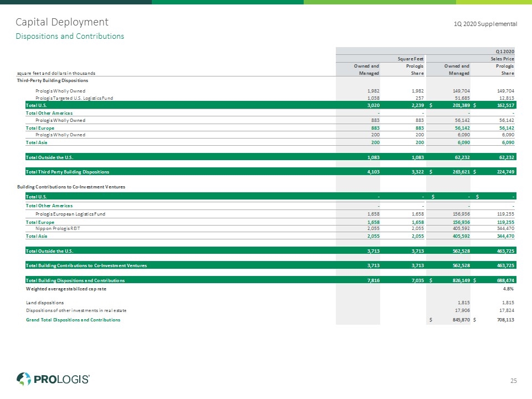Click the 'Capital Deployment' page title

click(62, 22)
